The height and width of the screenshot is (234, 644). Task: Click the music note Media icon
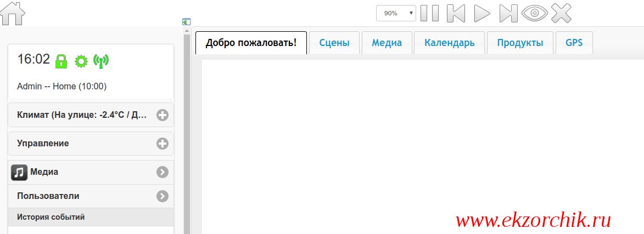point(19,172)
